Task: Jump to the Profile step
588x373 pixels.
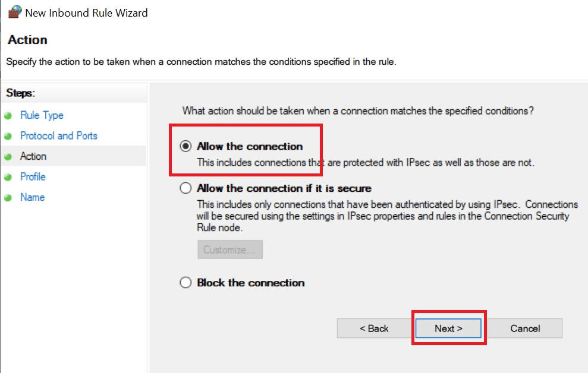Action: point(33,177)
